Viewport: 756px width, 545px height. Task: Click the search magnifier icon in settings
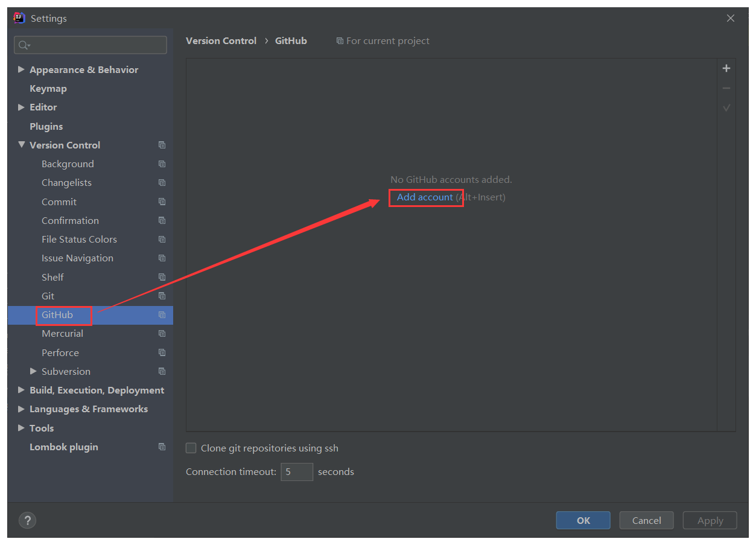point(24,45)
